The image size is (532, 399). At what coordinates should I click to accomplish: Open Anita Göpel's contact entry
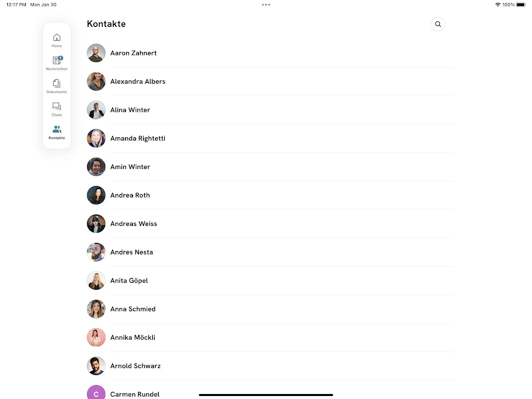269,280
